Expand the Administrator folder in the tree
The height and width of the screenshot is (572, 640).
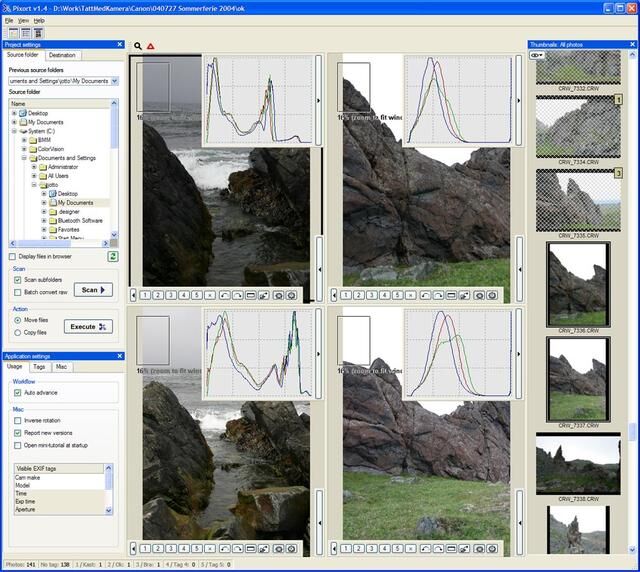[x=35, y=167]
